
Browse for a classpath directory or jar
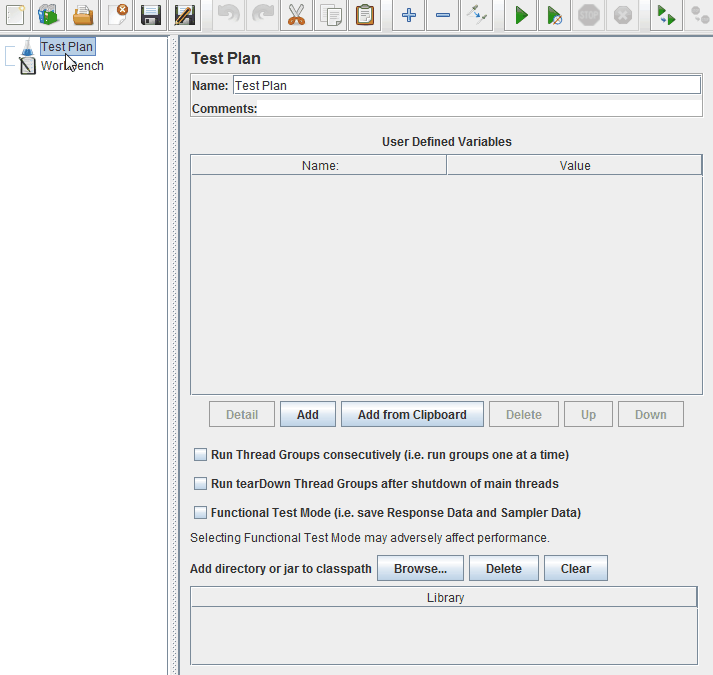point(421,568)
